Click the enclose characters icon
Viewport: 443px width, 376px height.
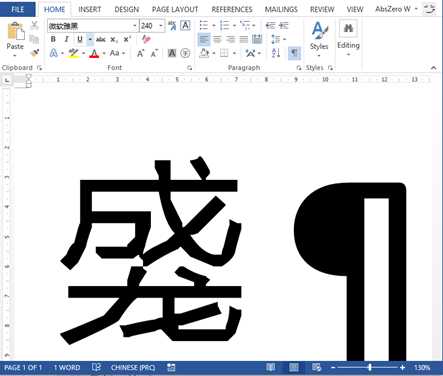(185, 53)
